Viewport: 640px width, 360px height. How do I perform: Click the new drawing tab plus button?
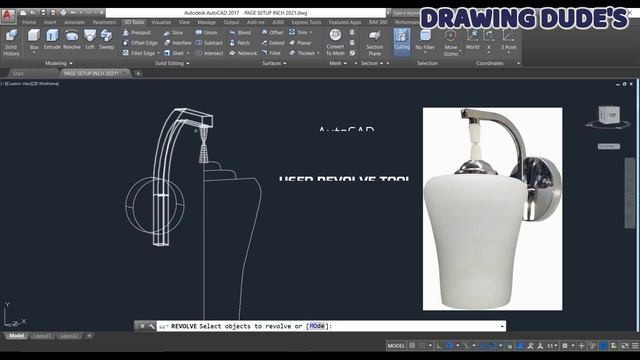click(138, 73)
